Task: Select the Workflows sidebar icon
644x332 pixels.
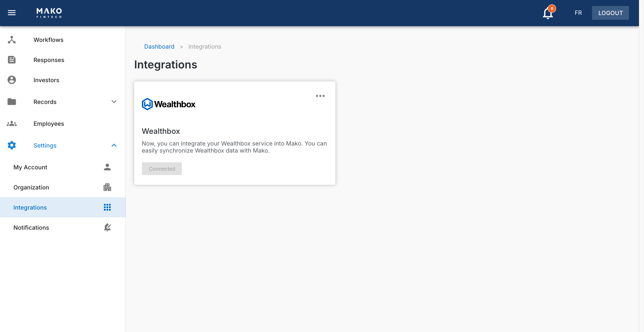Action: 12,40
